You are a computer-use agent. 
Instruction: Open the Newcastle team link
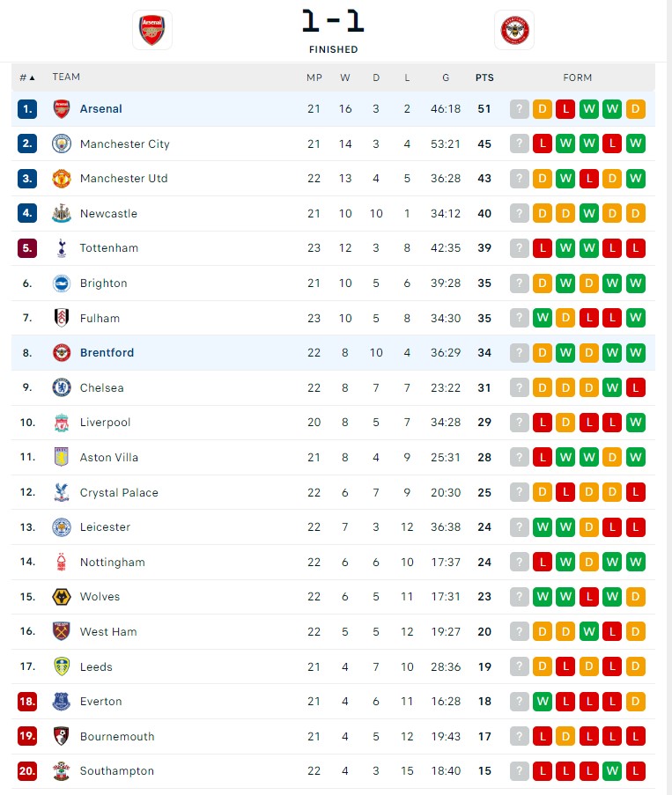[108, 214]
